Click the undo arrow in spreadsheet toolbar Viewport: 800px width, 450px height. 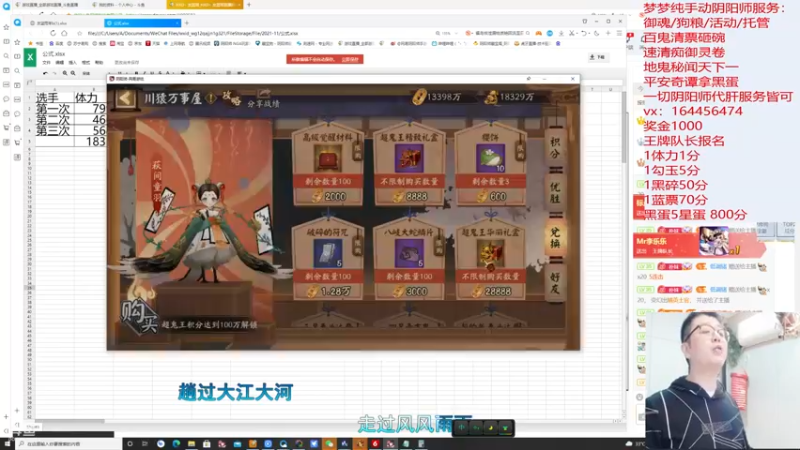(x=45, y=73)
